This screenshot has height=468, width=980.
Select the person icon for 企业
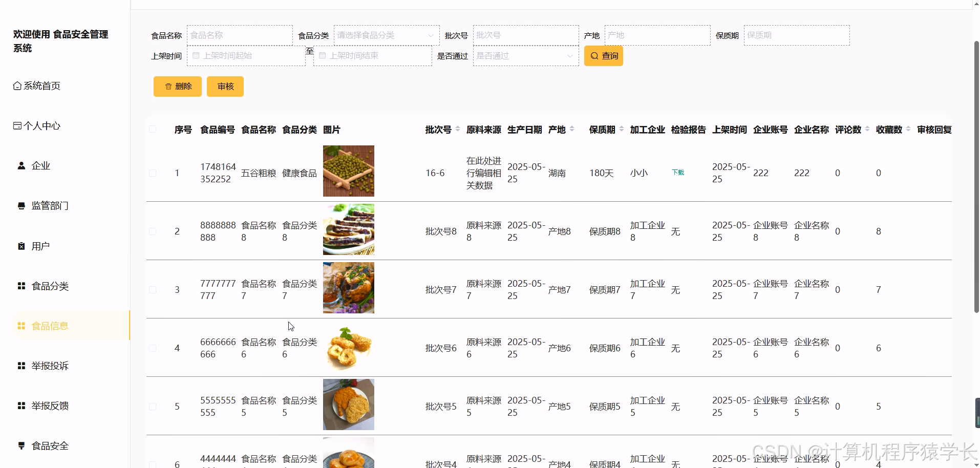(x=21, y=165)
